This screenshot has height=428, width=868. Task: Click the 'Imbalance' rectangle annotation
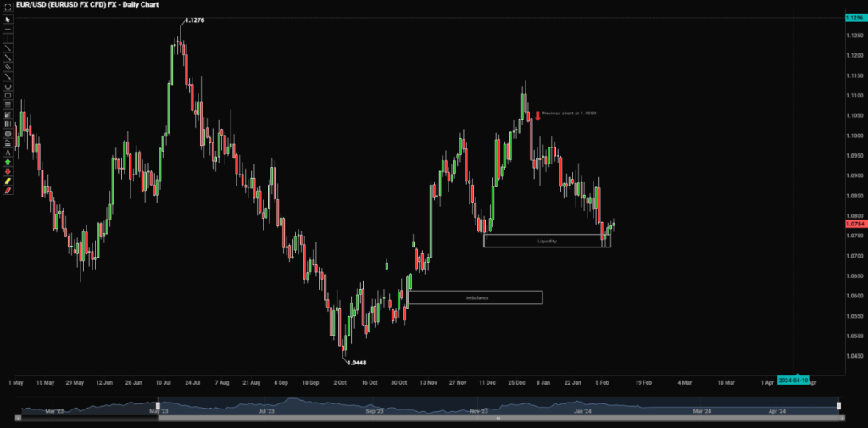point(476,297)
